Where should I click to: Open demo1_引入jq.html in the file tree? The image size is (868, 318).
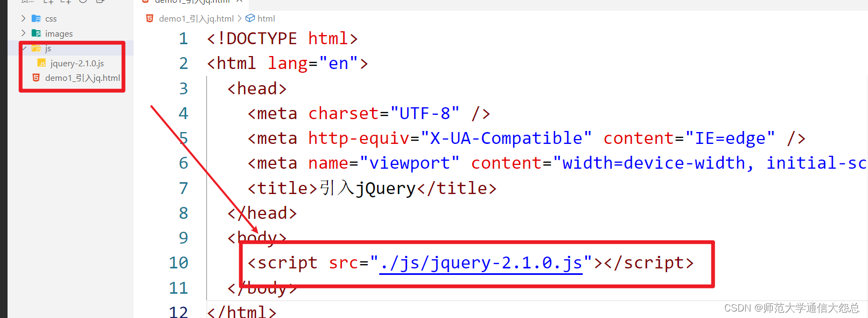[82, 78]
